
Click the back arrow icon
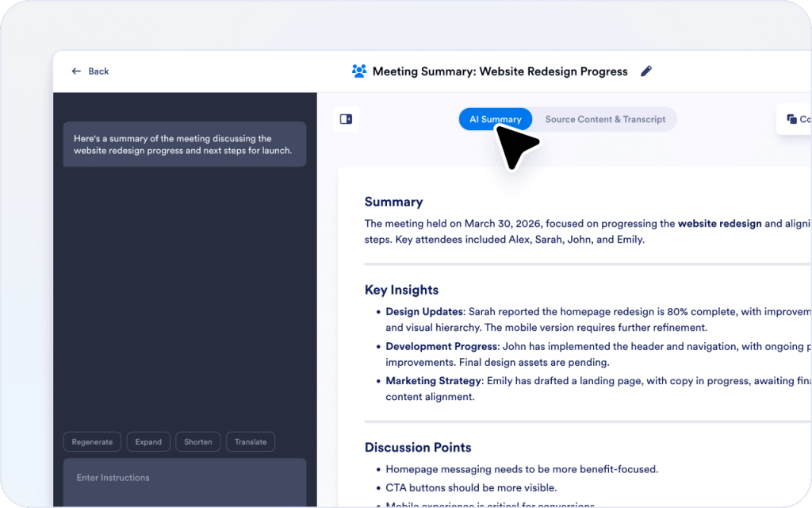pyautogui.click(x=76, y=71)
